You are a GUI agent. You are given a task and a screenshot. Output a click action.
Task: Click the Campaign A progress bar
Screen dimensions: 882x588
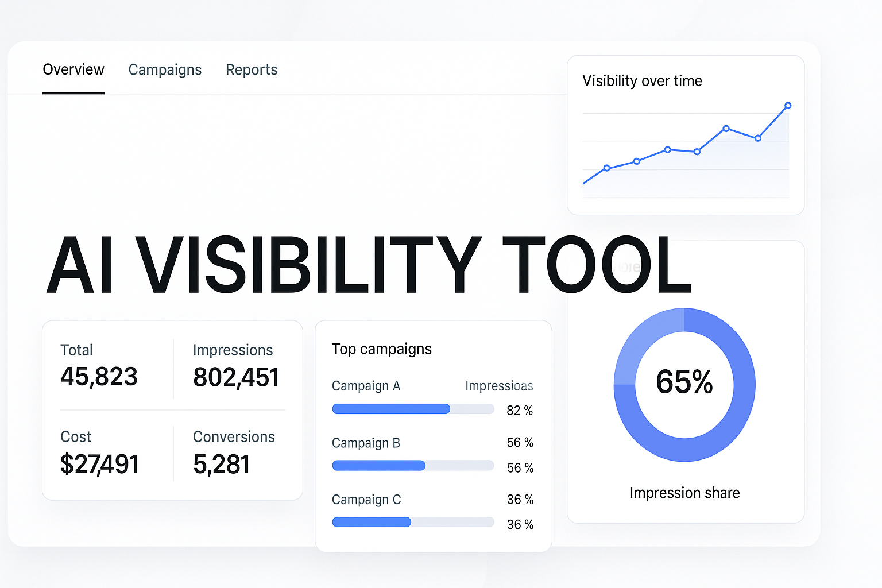click(x=413, y=409)
